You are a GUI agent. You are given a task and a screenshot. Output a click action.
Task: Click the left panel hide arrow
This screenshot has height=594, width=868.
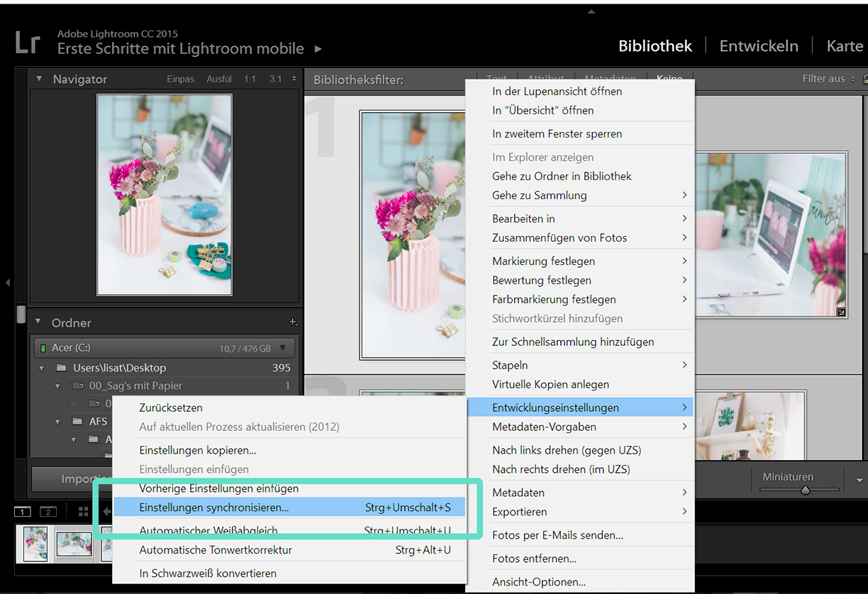[x=8, y=283]
